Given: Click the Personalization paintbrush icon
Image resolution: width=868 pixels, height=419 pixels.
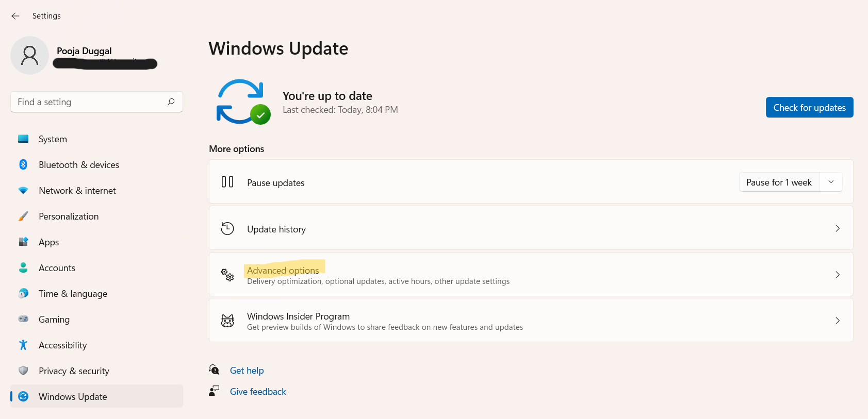Looking at the screenshot, I should click(23, 216).
